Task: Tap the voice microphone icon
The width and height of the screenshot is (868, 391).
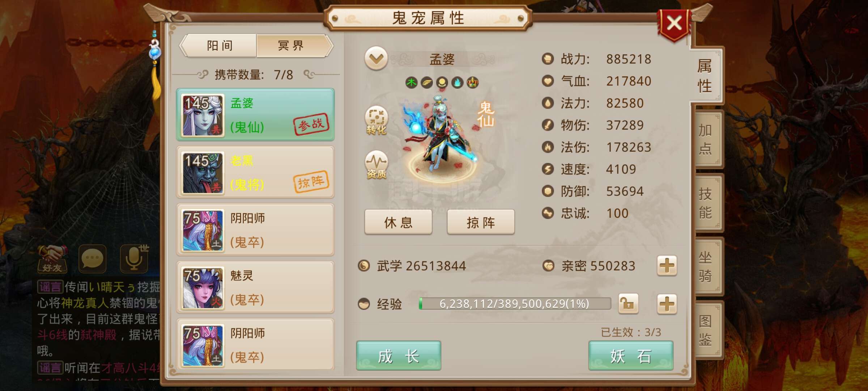Action: 134,259
